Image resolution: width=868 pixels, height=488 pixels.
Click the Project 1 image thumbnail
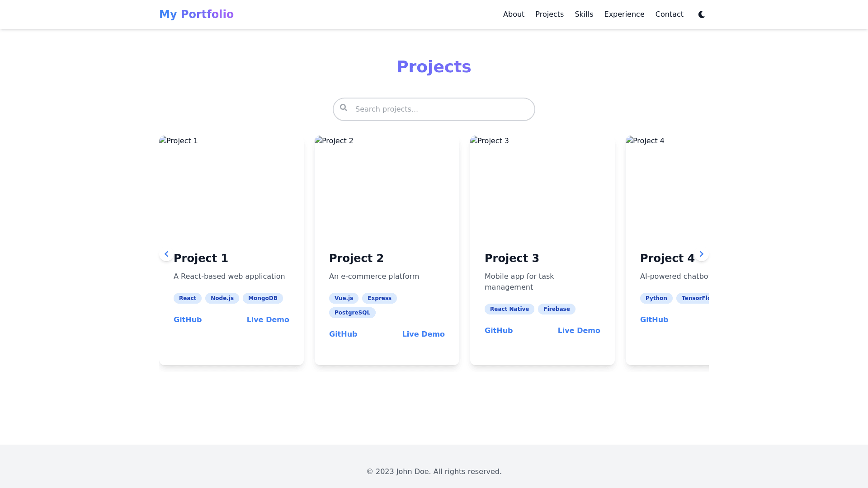click(x=231, y=189)
